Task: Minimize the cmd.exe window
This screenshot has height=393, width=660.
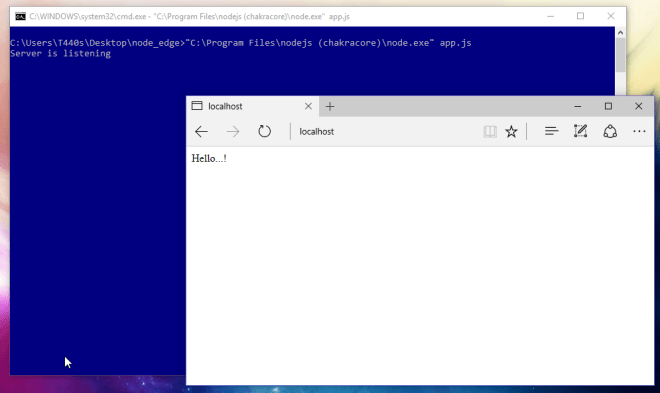Action: click(x=551, y=16)
